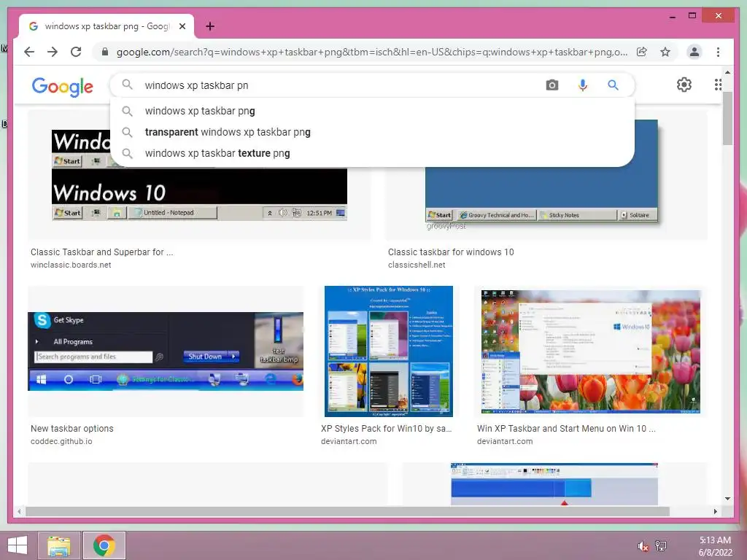Screen dimensions: 747x560
Task: Open the Google apps grid
Action: (718, 85)
